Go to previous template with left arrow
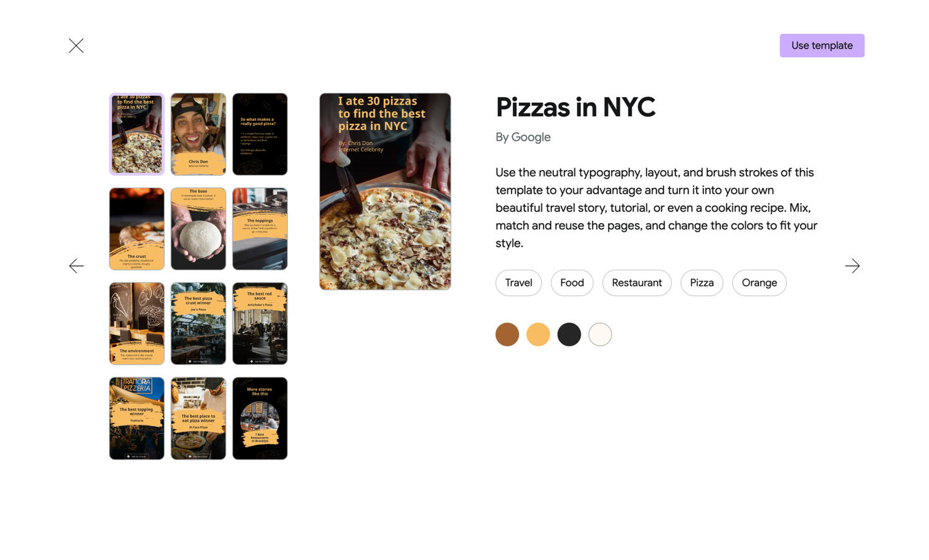The height and width of the screenshot is (560, 929). click(x=76, y=266)
